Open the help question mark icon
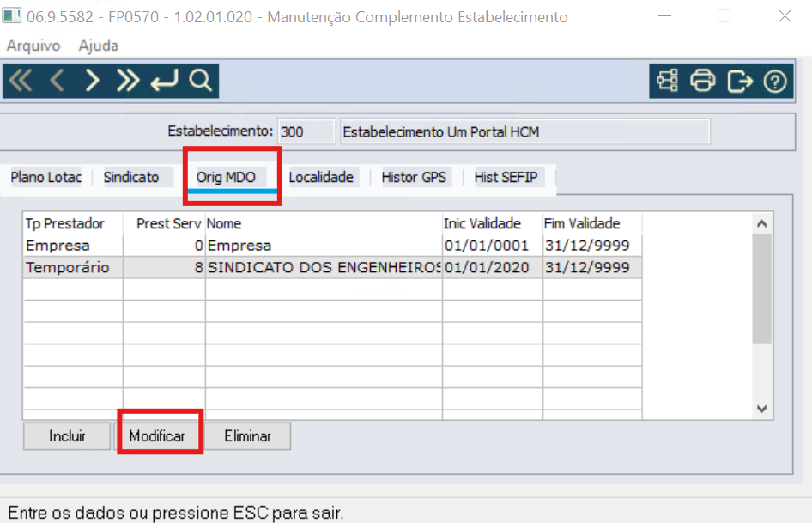This screenshot has width=812, height=523. pos(775,81)
